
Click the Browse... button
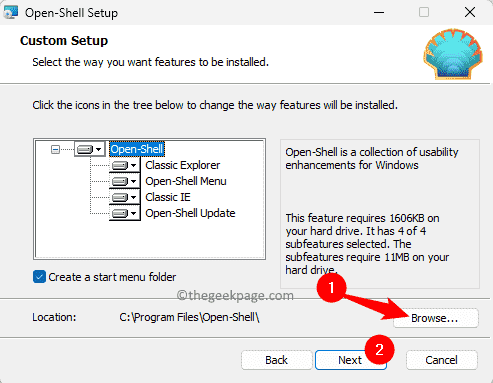point(436,318)
